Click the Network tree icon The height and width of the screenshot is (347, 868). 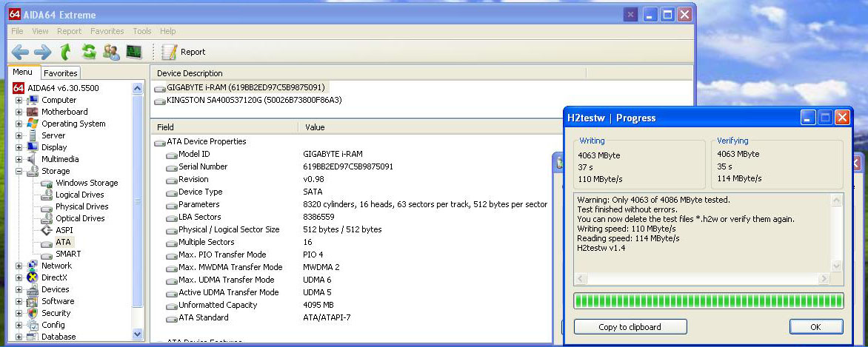(x=33, y=266)
